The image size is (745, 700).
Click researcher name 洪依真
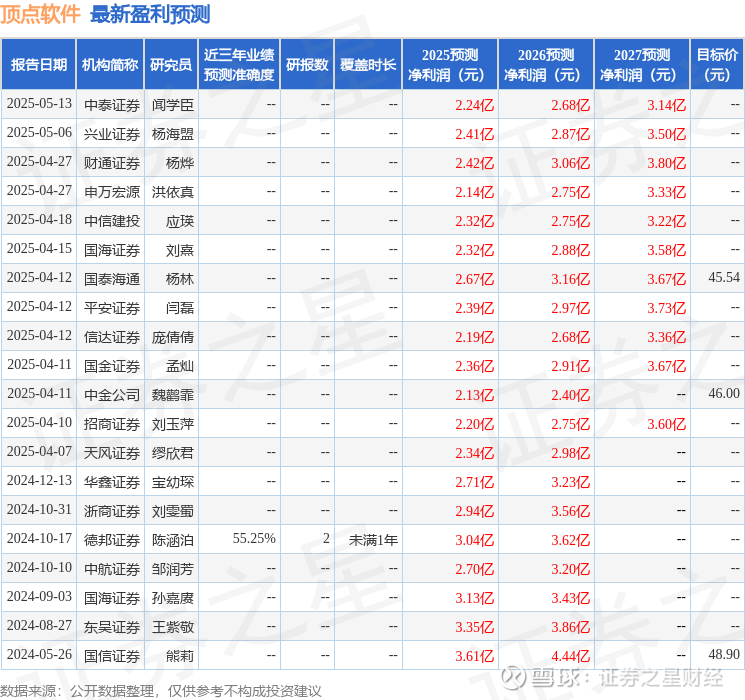click(173, 192)
